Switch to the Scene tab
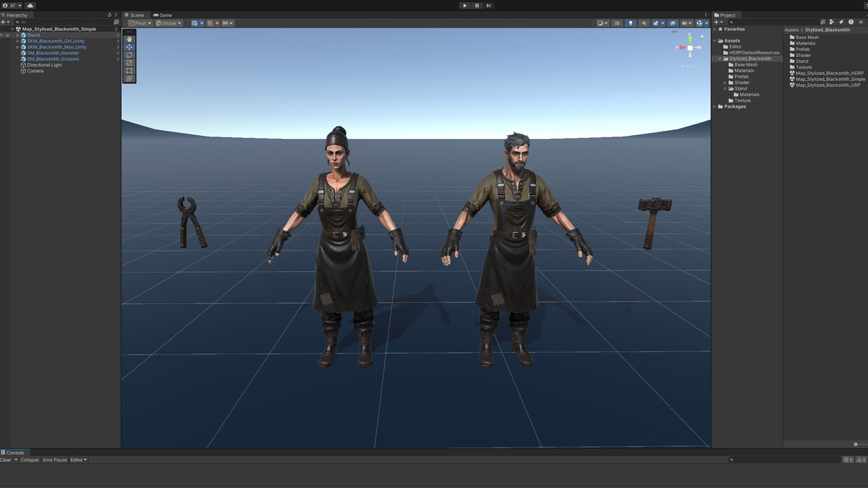Screen dimensions: 868x488 coord(135,14)
